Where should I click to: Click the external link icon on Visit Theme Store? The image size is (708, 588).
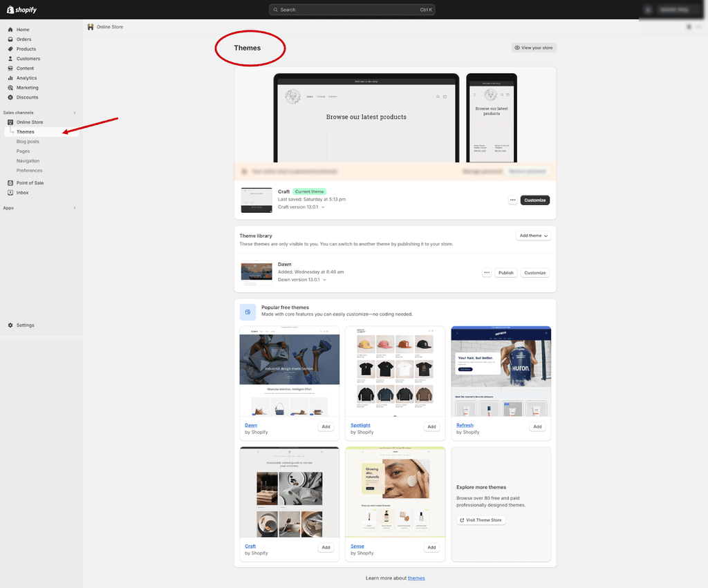pos(462,520)
